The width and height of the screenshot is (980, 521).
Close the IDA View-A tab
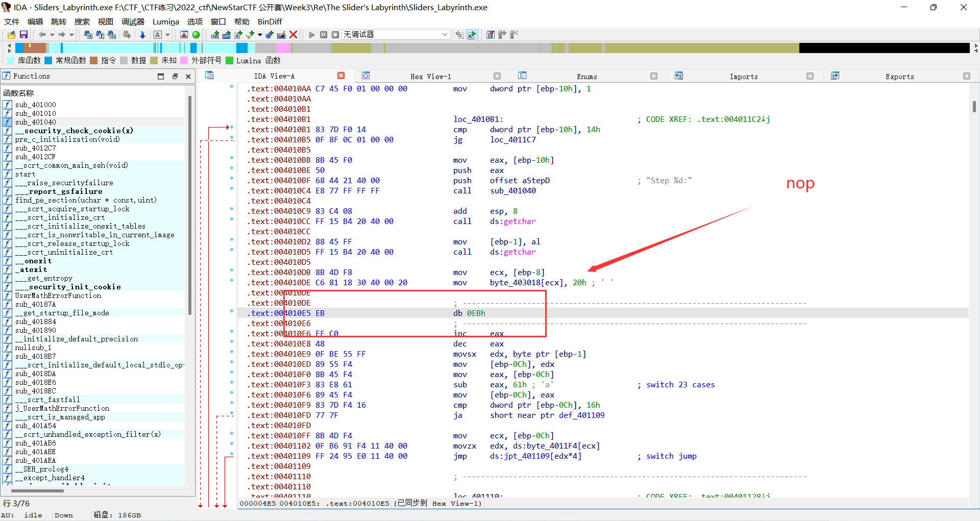point(341,76)
